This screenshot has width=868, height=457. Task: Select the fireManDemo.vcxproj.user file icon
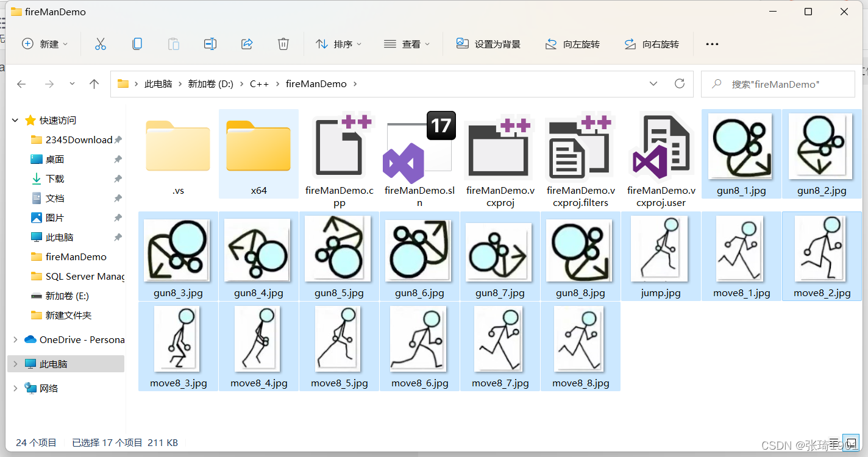661,146
